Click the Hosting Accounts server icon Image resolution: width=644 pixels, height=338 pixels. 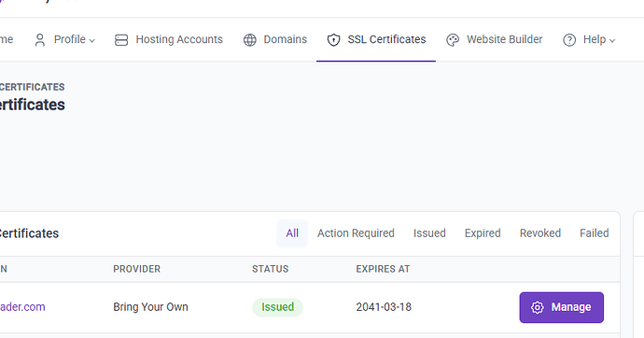(x=121, y=40)
